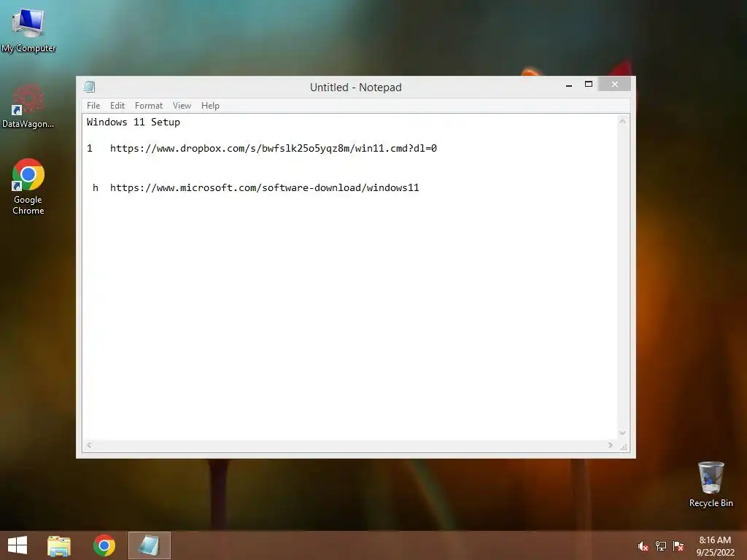Open the View menu
747x560 pixels.
(x=182, y=106)
